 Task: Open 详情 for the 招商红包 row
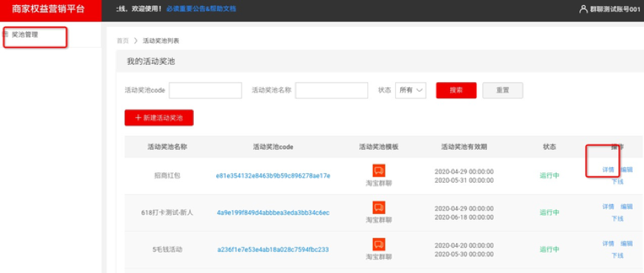(x=608, y=169)
